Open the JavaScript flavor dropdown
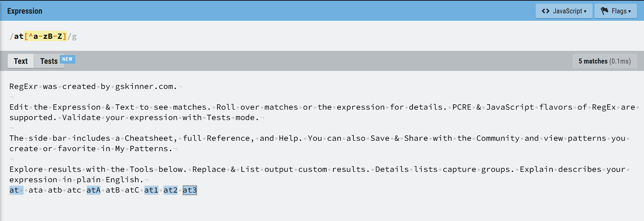The width and height of the screenshot is (644, 221). (x=564, y=11)
